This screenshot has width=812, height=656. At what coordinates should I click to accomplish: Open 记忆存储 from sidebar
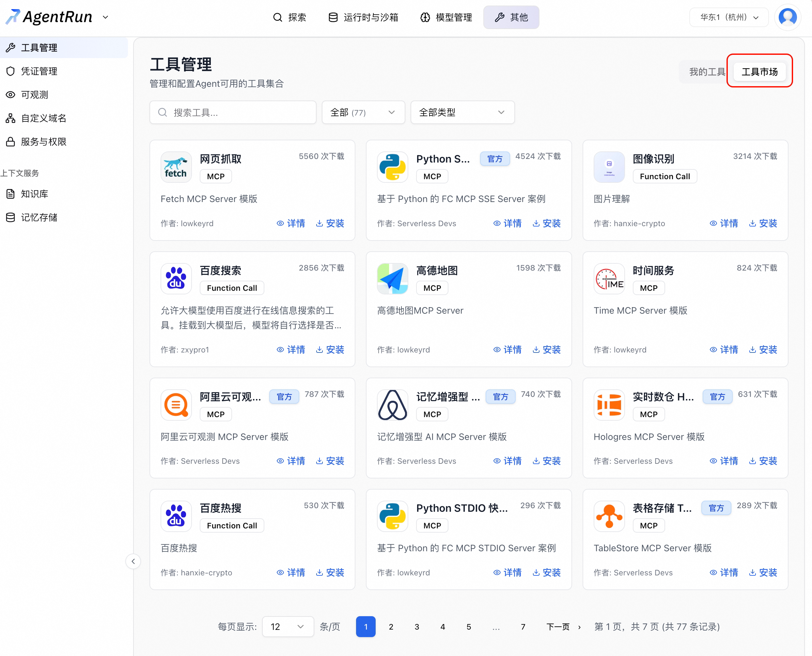(x=38, y=217)
